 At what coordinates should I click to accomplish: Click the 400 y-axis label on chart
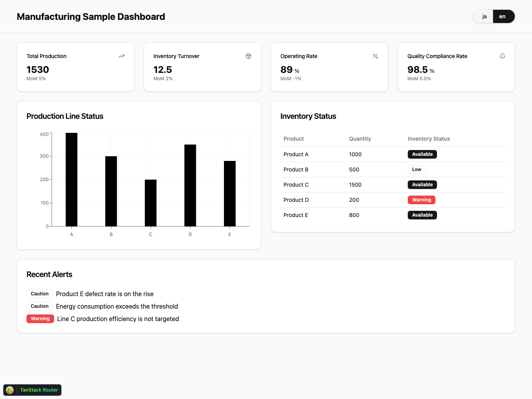pyautogui.click(x=44, y=134)
